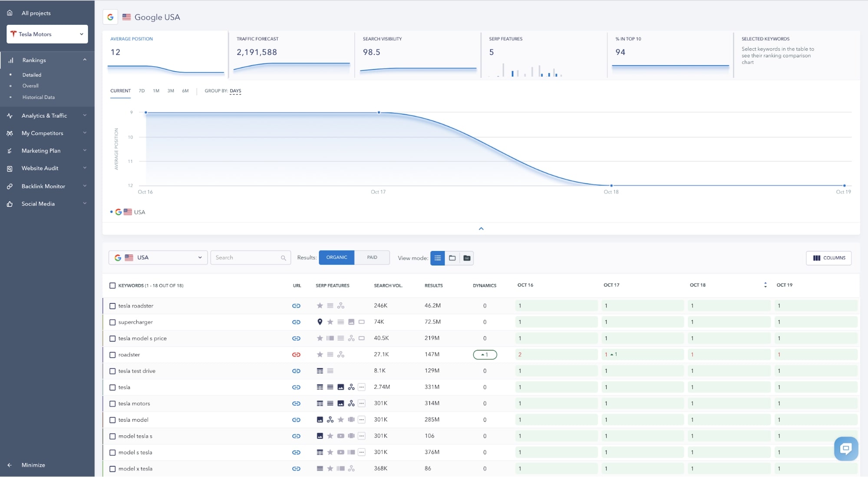This screenshot has width=868, height=477.
Task: Switch to folder view mode icon
Action: click(452, 258)
